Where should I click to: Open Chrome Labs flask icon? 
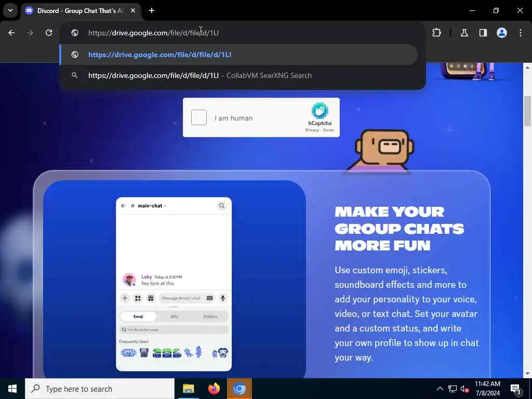pyautogui.click(x=464, y=33)
